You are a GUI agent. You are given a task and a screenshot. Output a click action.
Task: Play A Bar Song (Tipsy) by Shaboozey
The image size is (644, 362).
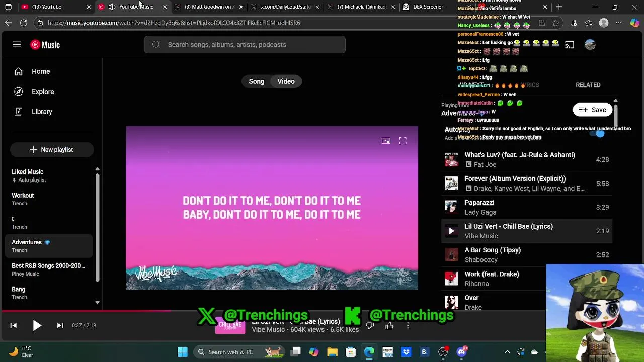[527, 255]
